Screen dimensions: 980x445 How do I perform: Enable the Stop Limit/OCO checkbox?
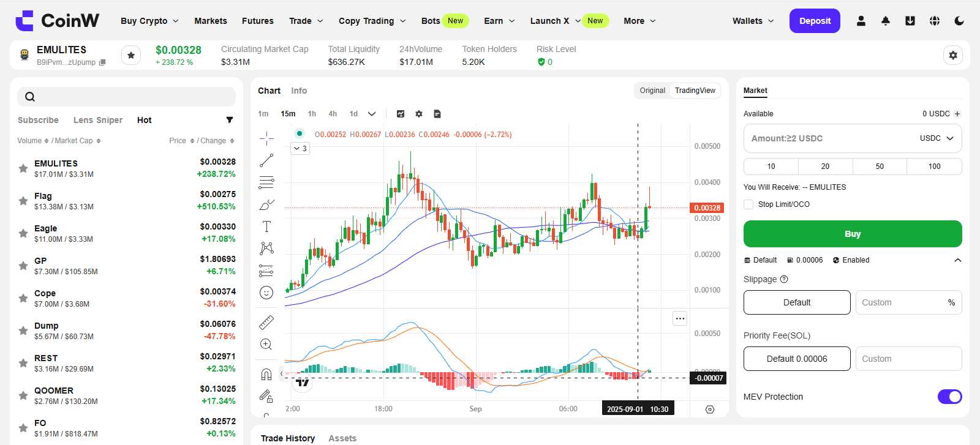pyautogui.click(x=748, y=204)
